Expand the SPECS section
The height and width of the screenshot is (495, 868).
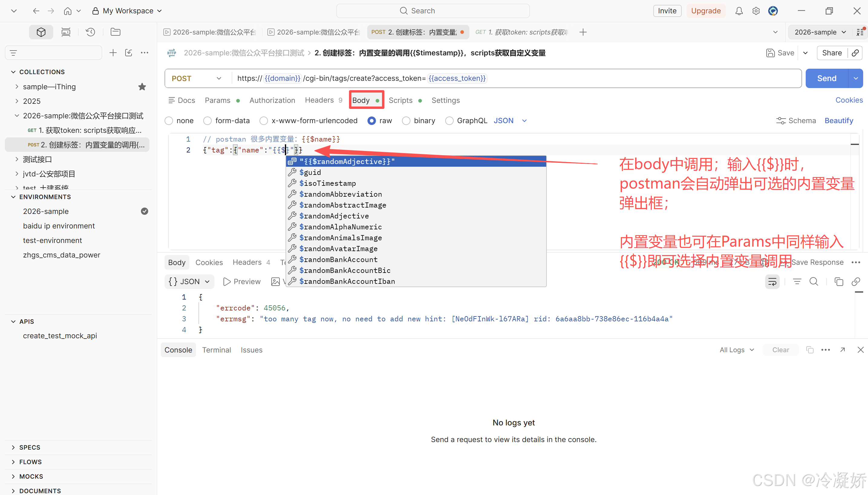click(x=13, y=447)
